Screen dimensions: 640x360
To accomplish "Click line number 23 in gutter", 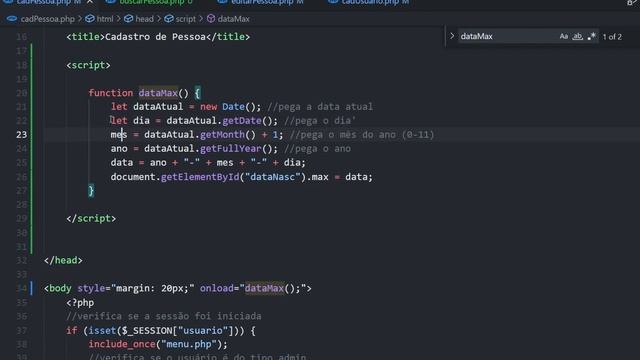I will click(x=22, y=135).
